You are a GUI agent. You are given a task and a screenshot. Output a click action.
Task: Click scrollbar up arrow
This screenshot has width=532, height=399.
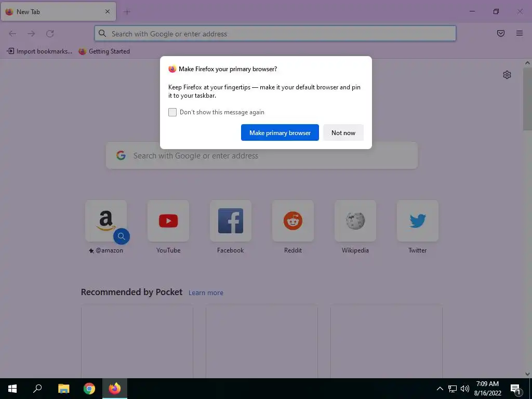tap(527, 63)
